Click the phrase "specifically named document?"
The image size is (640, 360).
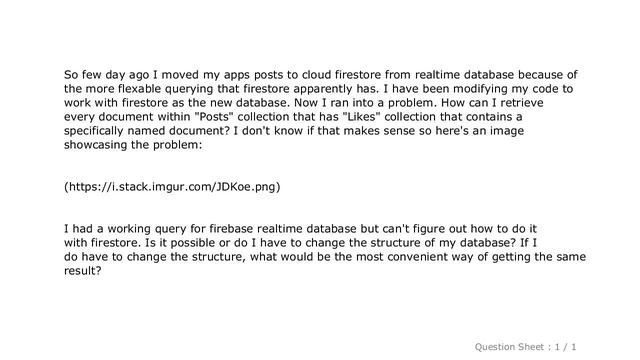tap(145, 131)
